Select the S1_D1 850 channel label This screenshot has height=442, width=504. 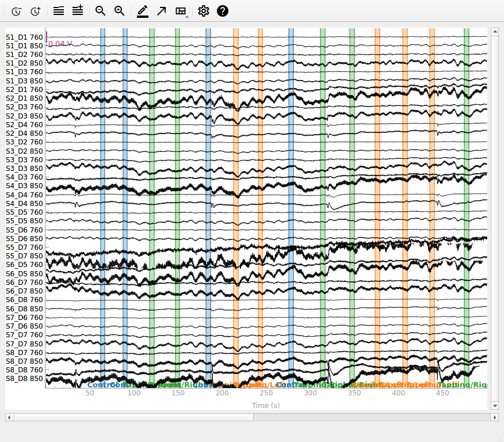(24, 46)
